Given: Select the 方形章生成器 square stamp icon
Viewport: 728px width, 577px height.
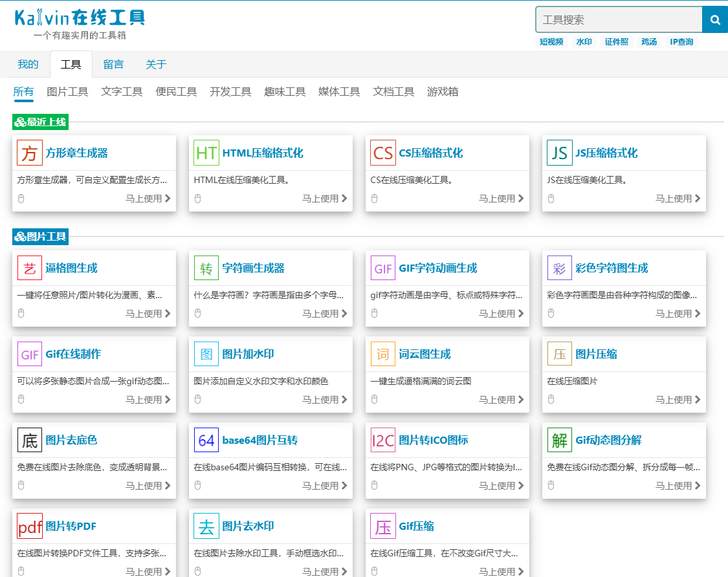Looking at the screenshot, I should point(29,153).
